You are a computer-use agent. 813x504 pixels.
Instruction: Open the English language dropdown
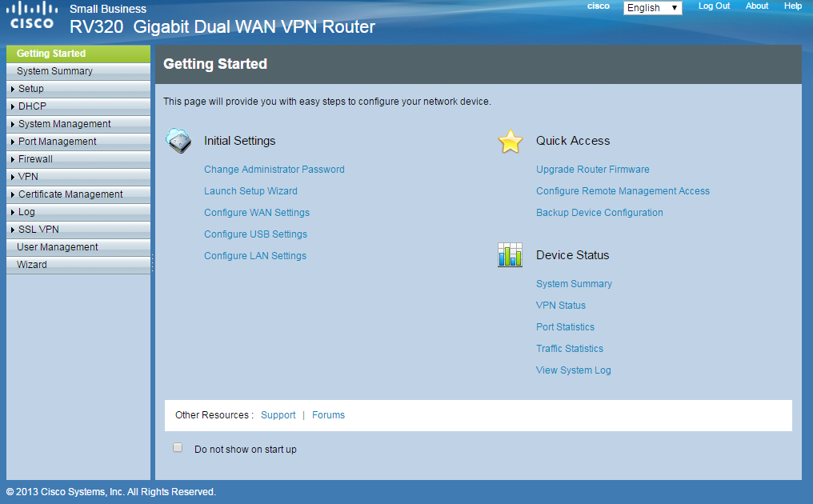tap(652, 8)
